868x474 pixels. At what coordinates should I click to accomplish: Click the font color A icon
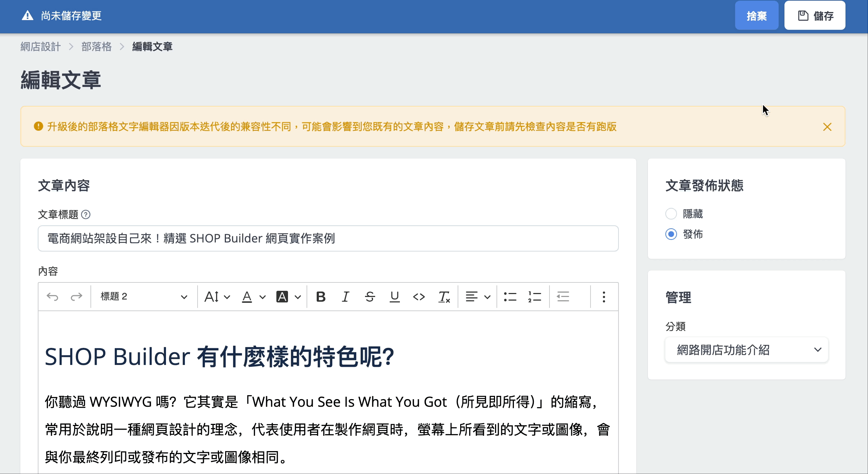point(247,297)
